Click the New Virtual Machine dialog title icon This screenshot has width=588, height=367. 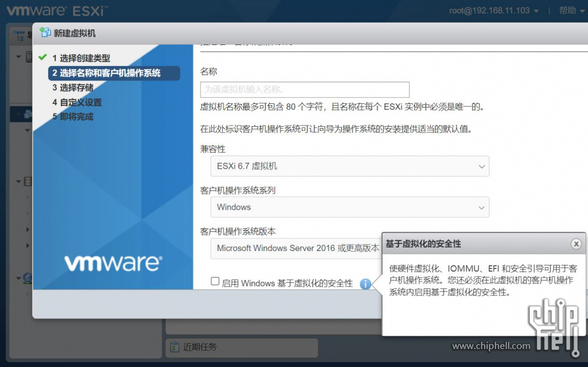click(46, 33)
